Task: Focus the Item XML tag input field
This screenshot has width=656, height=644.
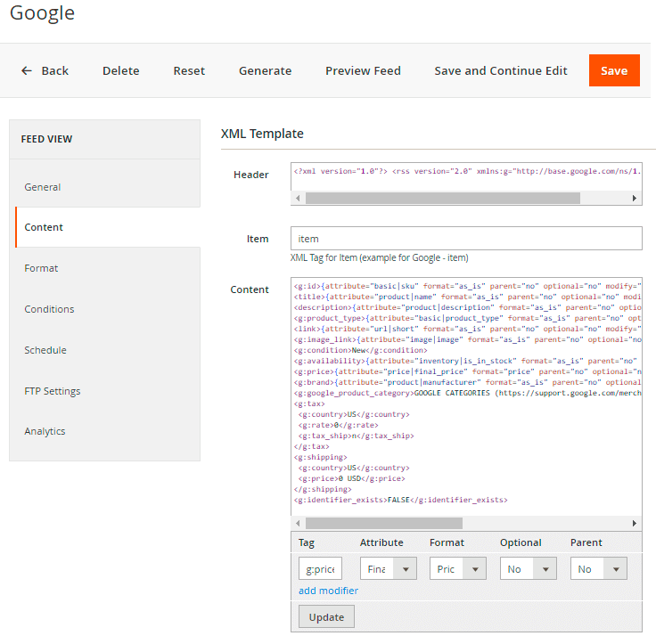Action: coord(466,239)
